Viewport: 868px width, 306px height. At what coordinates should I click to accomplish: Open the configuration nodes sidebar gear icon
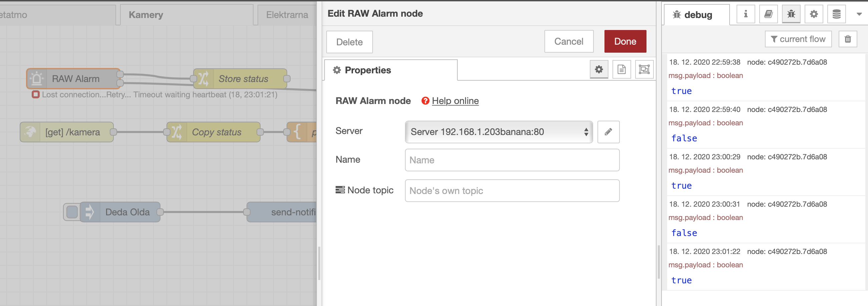[x=814, y=14]
